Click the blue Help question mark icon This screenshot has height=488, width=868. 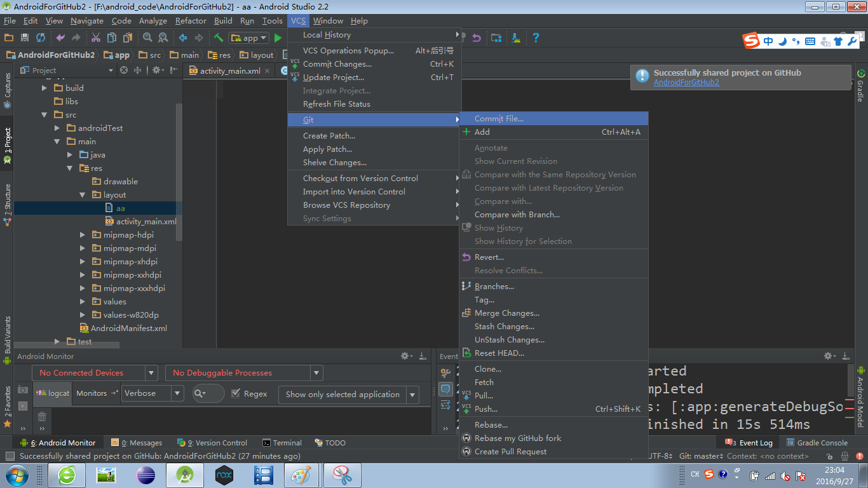536,38
